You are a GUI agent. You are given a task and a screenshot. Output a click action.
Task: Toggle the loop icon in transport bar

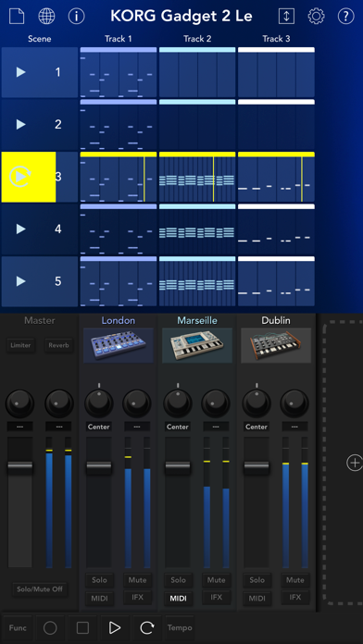(x=147, y=627)
